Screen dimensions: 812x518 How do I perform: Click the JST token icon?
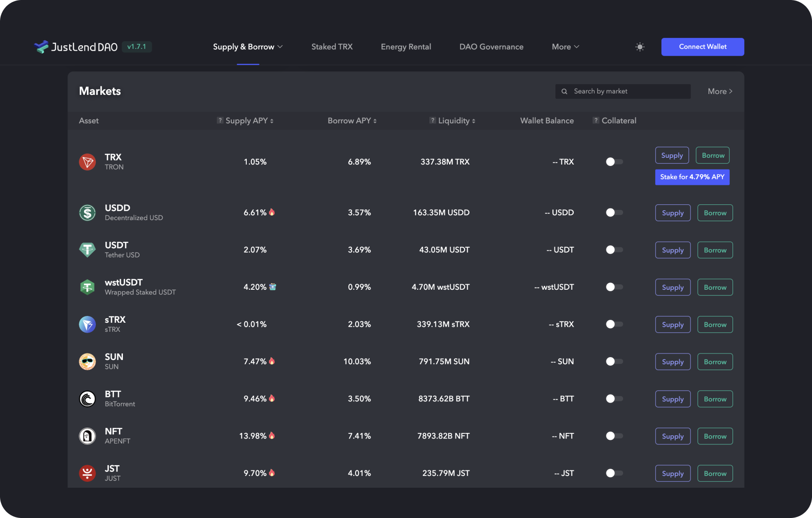88,473
